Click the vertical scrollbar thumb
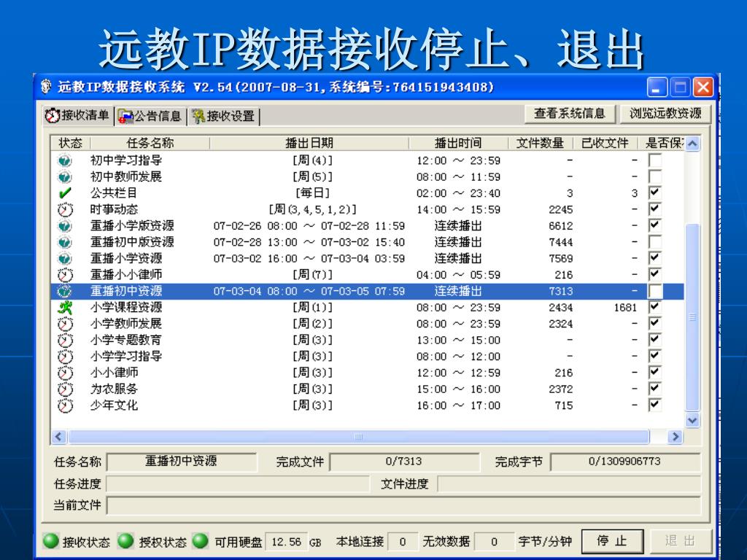The image size is (747, 560). tap(692, 316)
